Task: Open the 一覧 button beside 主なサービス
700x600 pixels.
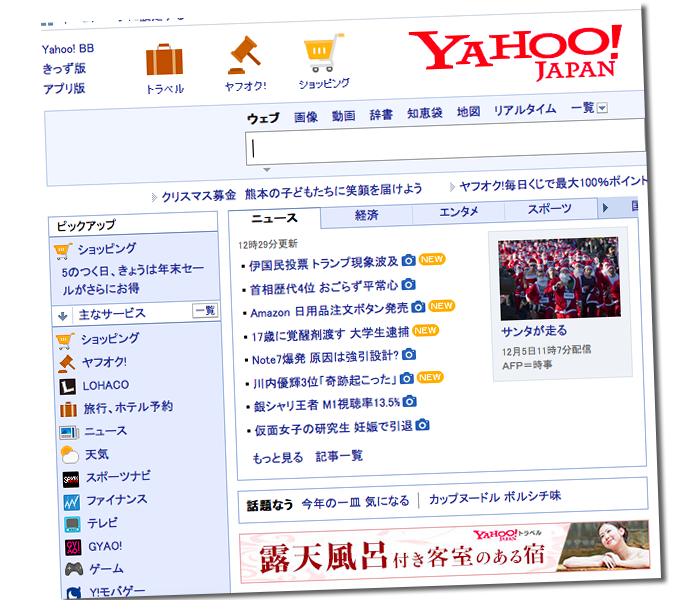Action: tap(205, 310)
